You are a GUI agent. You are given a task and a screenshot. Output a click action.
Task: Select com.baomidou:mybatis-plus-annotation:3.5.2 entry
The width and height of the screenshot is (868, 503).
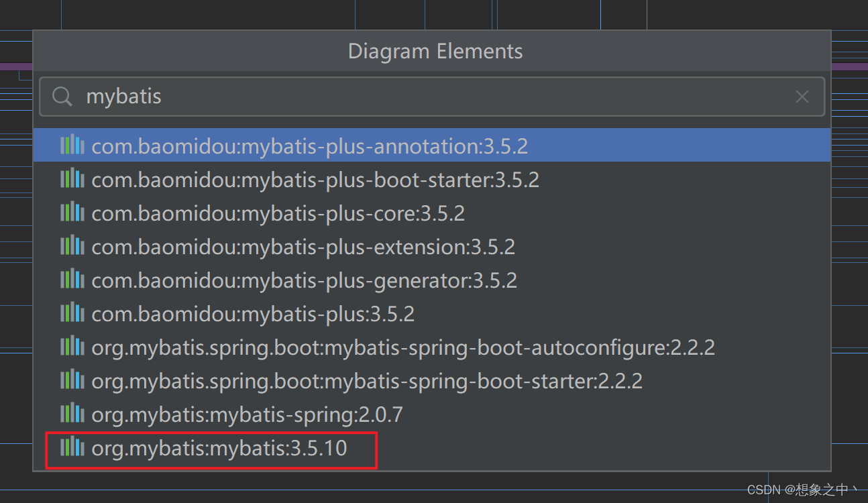click(432, 146)
